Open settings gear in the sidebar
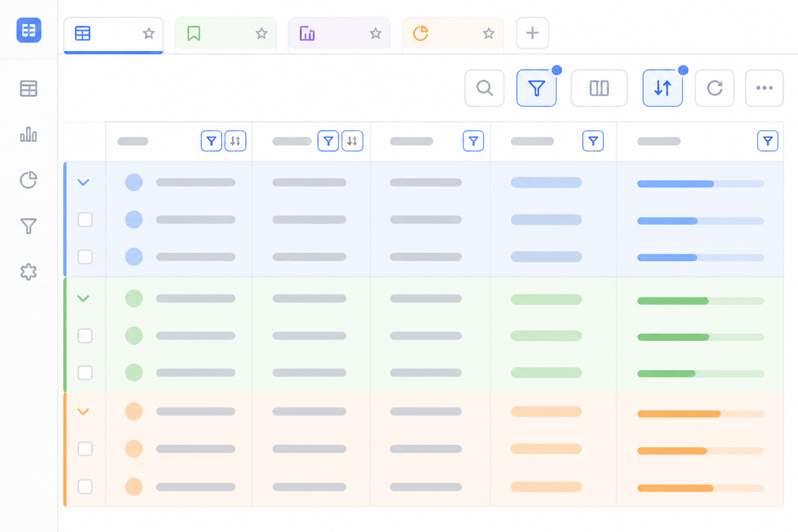Viewport: 798px width, 532px height. [x=29, y=271]
